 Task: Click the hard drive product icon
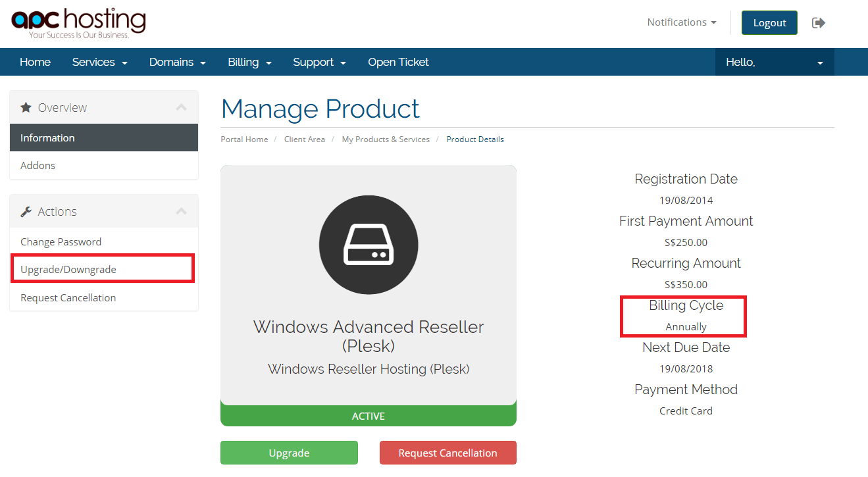pyautogui.click(x=369, y=244)
